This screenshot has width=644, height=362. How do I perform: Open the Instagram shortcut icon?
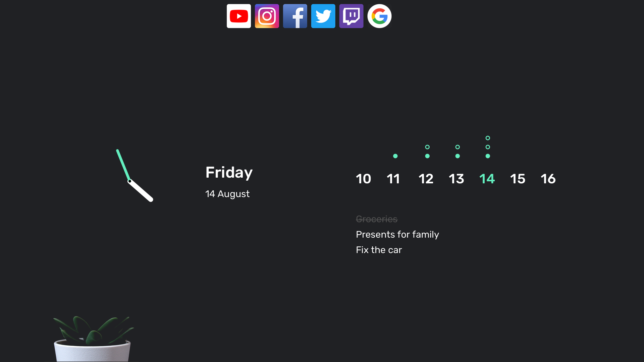[x=267, y=16]
